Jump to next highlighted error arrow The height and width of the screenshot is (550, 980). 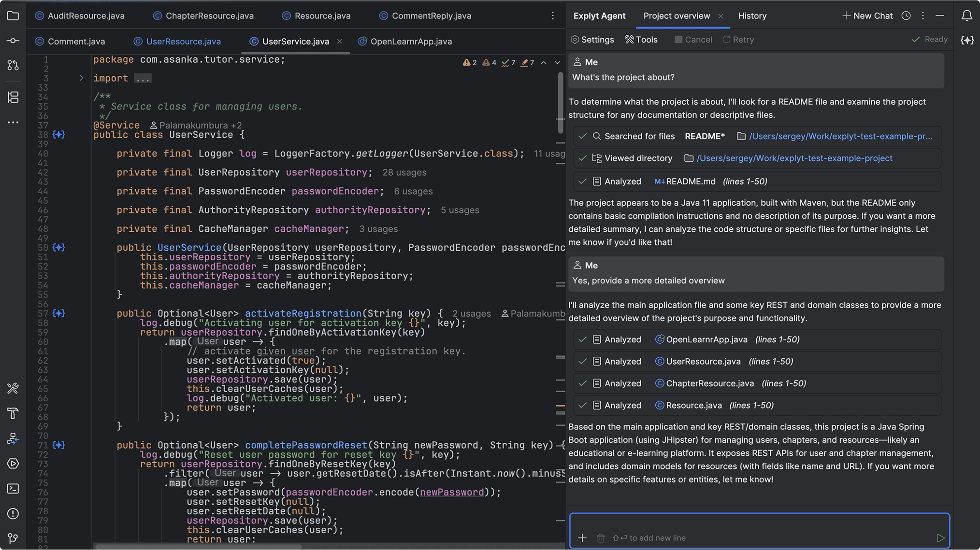point(557,63)
